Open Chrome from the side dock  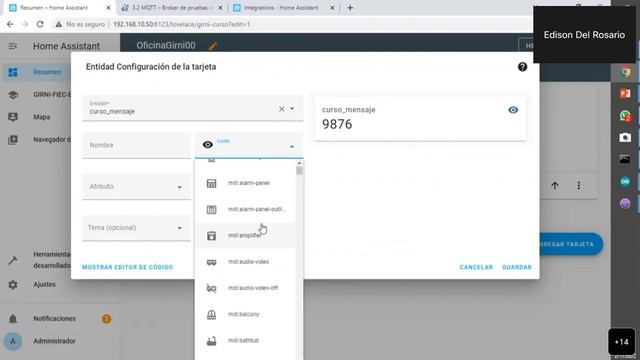[624, 72]
